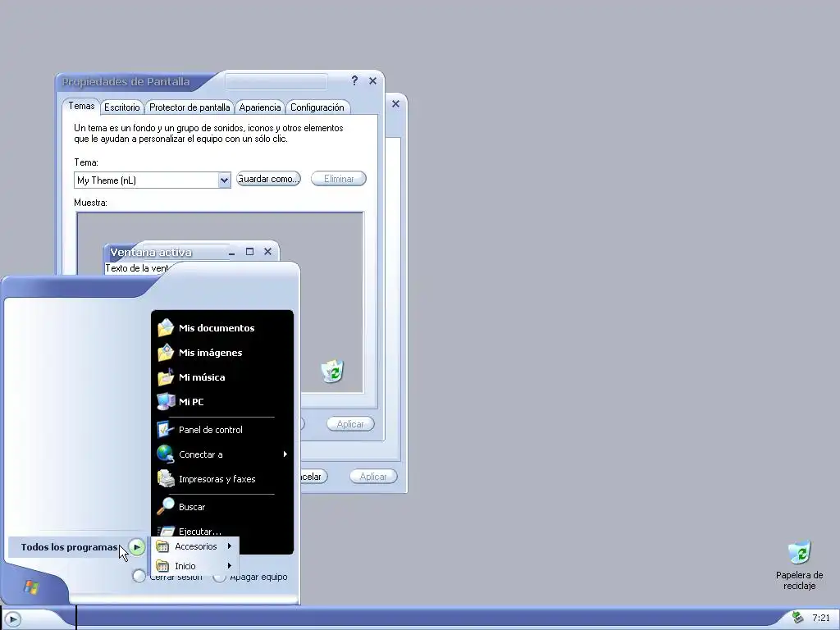Click the Accesorios folder icon
Screen dimensions: 840x630
pos(162,546)
